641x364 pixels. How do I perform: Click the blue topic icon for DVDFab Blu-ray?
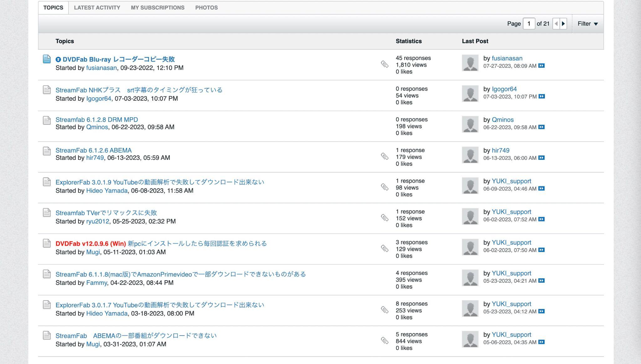[47, 59]
